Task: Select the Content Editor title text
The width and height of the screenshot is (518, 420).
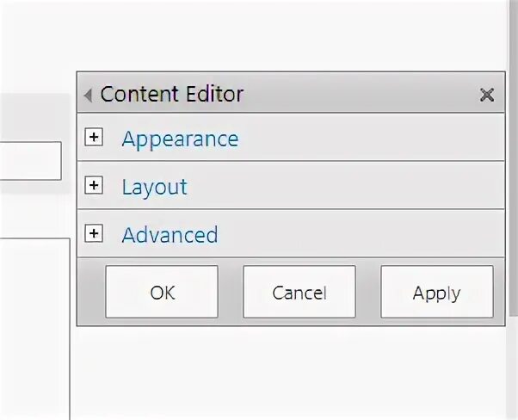Action: point(171,95)
